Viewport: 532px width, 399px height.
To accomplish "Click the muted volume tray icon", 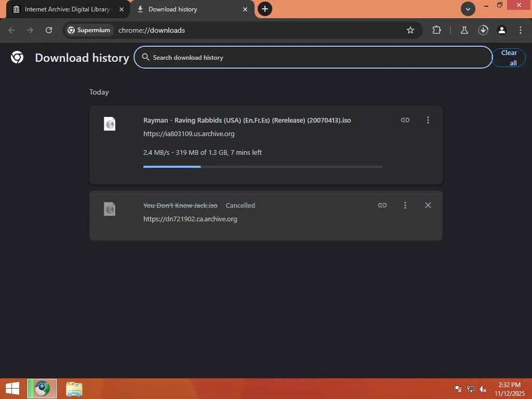I will 483,389.
